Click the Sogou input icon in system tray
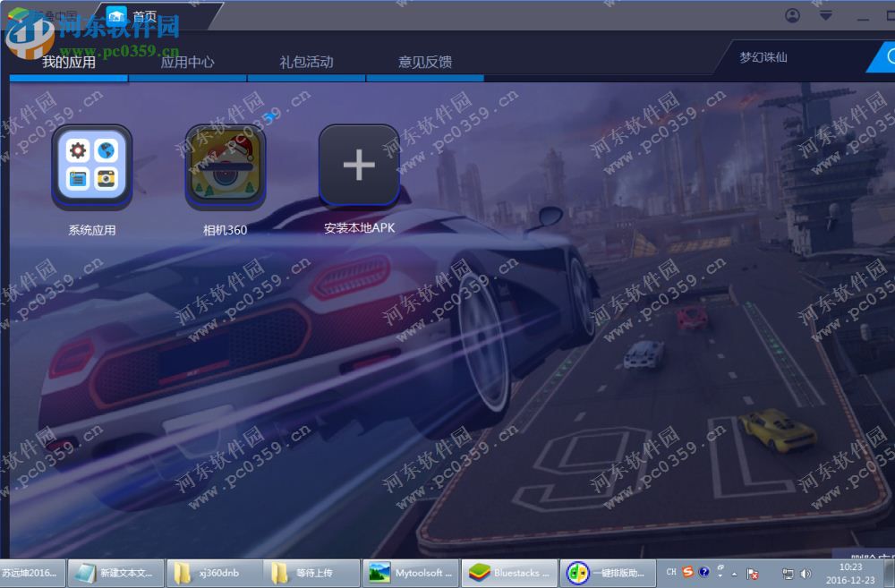The width and height of the screenshot is (895, 588). (687, 573)
